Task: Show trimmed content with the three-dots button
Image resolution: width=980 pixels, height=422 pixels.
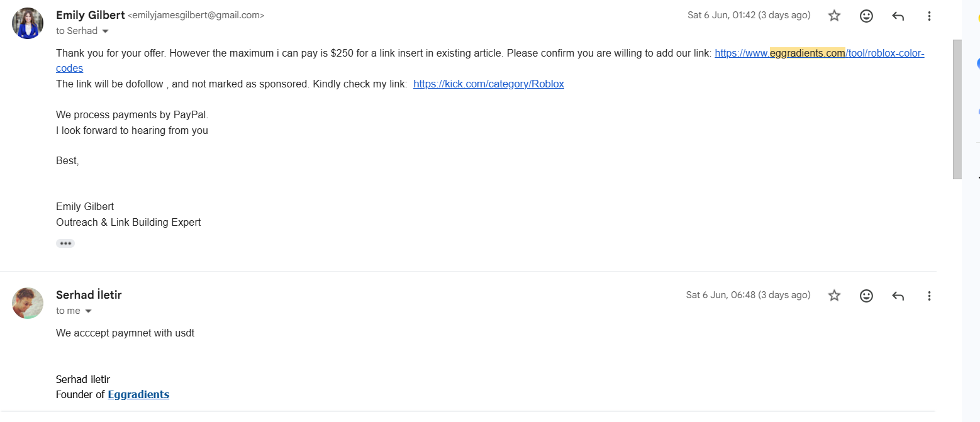Action: pyautogui.click(x=65, y=243)
